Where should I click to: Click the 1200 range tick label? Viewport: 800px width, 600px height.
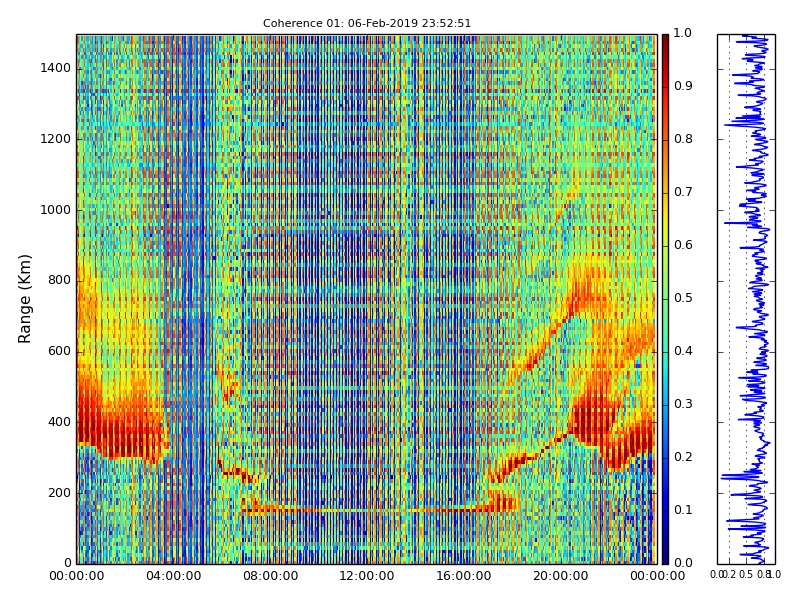click(56, 139)
